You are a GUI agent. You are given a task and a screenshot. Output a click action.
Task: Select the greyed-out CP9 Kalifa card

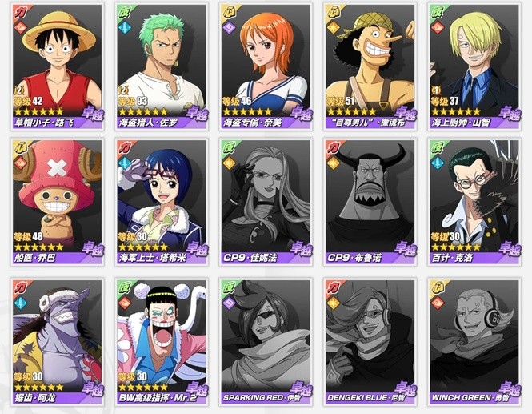click(x=266, y=202)
